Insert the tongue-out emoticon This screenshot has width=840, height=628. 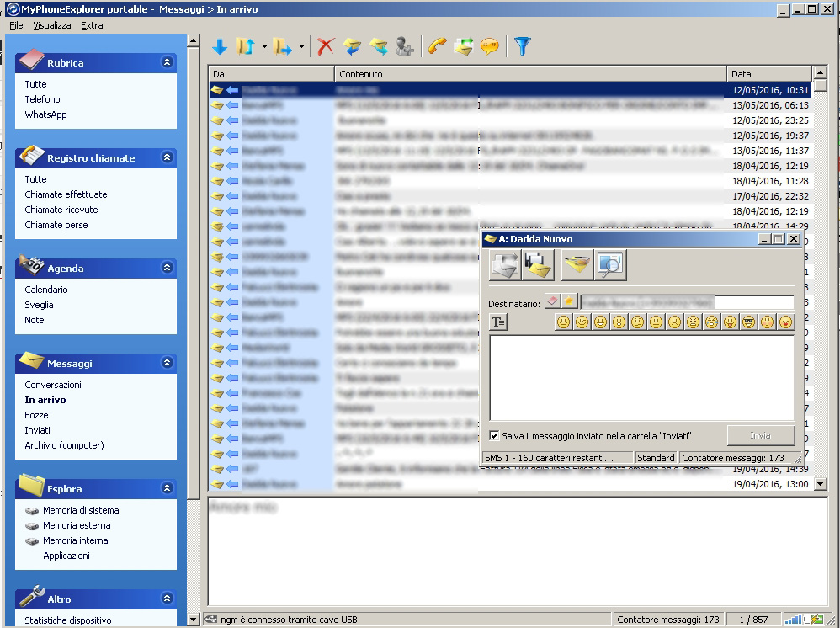[x=731, y=322]
